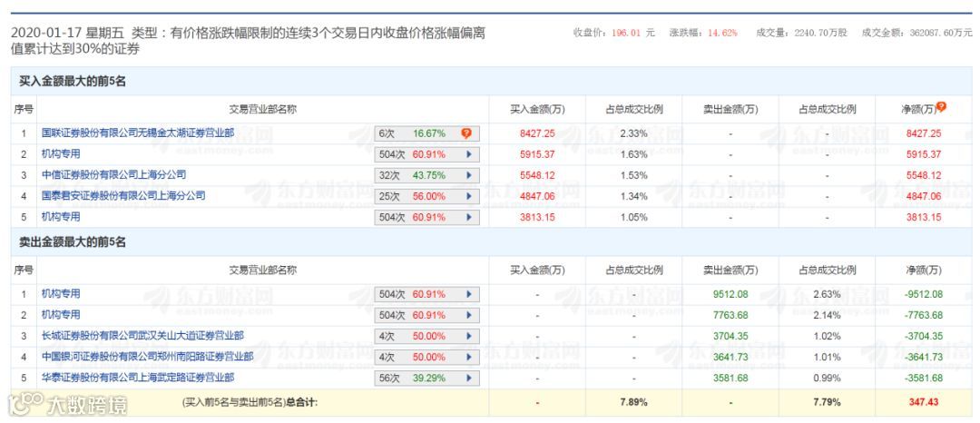Screen dimensions: 980x423
Task: Click the net value -3581.68 cell
Action: [923, 378]
